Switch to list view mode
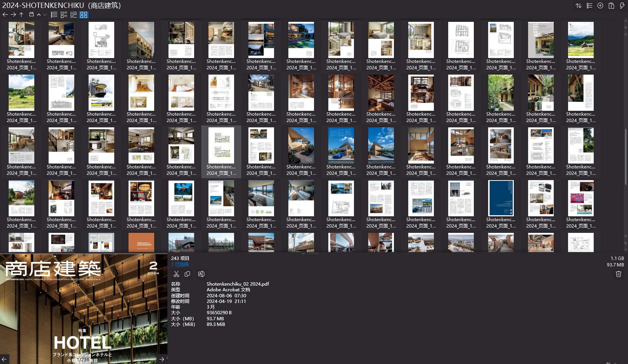The width and height of the screenshot is (628, 364). click(x=54, y=15)
